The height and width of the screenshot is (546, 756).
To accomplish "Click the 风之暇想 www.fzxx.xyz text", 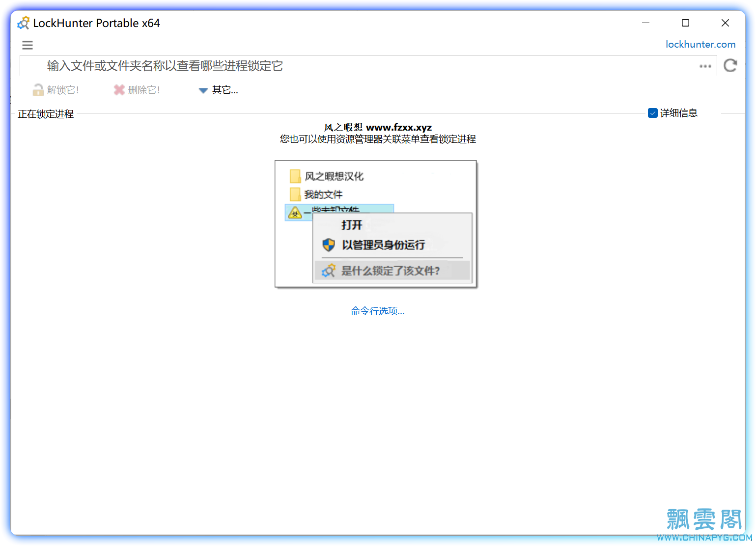I will pos(378,128).
